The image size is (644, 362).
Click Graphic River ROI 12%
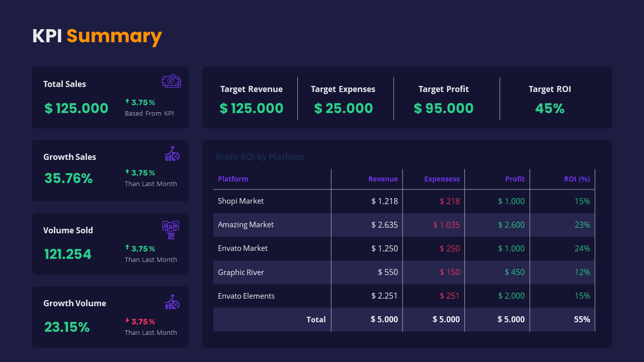[582, 272]
